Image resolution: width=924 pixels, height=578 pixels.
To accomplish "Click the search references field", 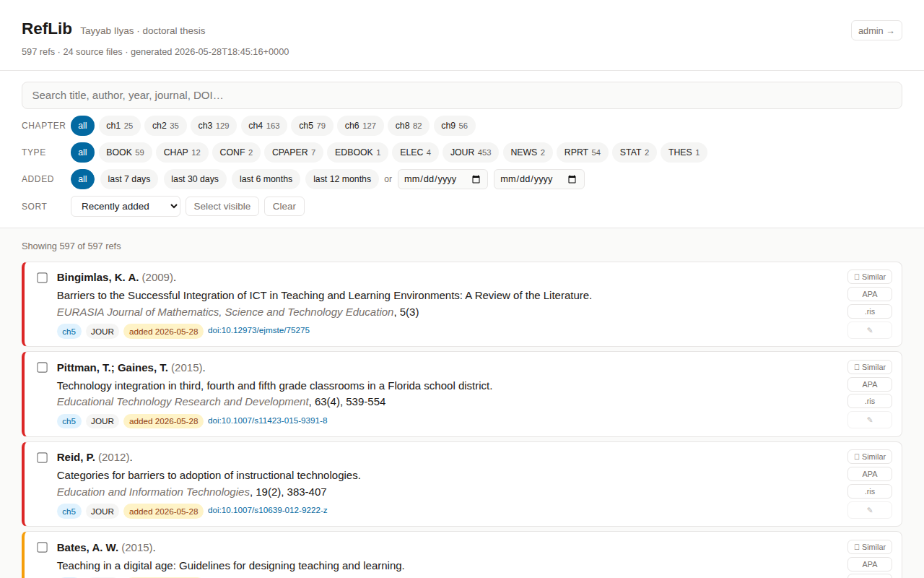I will [462, 95].
